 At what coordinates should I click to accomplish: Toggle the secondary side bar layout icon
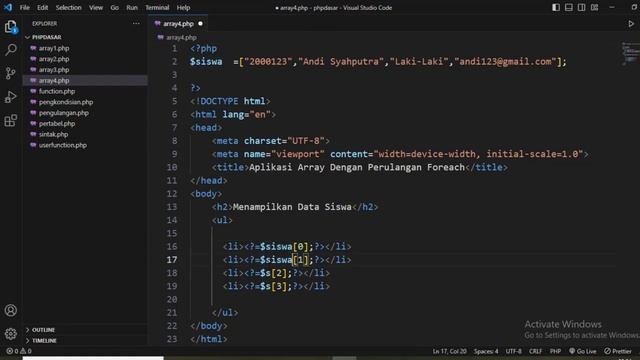click(581, 7)
